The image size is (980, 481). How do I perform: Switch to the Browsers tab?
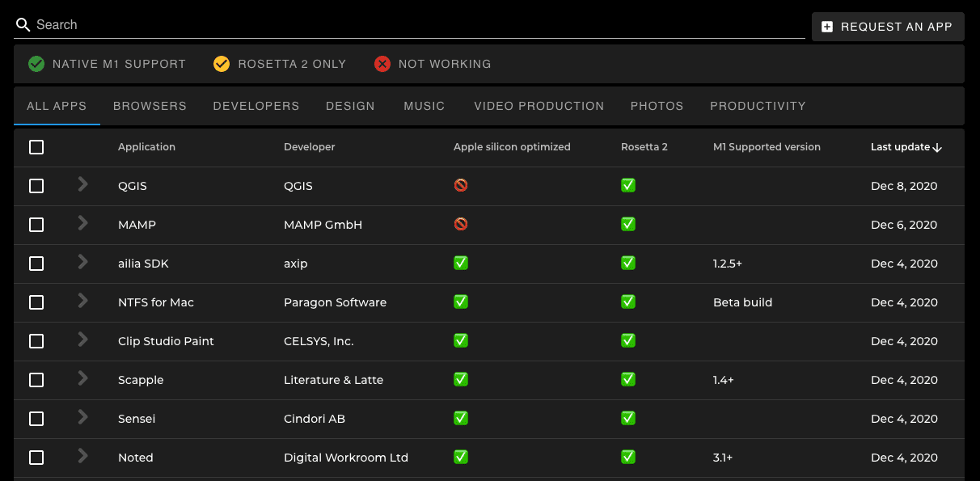[150, 106]
